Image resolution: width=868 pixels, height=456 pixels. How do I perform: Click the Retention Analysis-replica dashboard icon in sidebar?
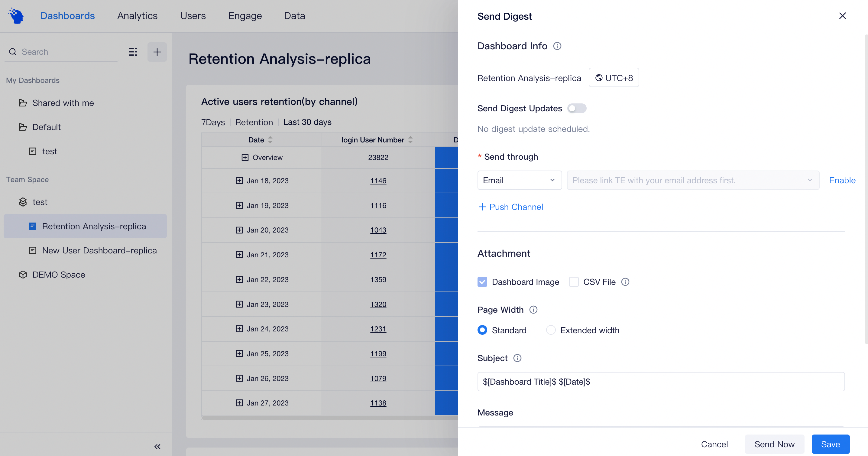33,226
